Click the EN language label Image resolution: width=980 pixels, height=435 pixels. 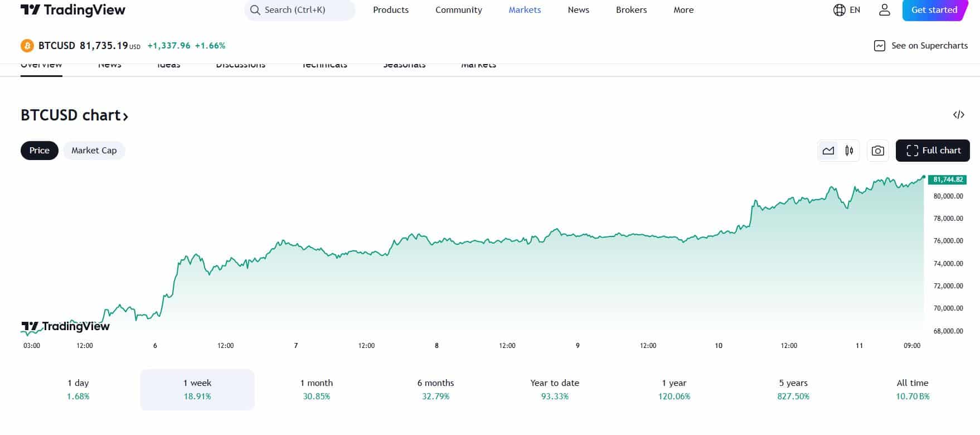click(855, 10)
